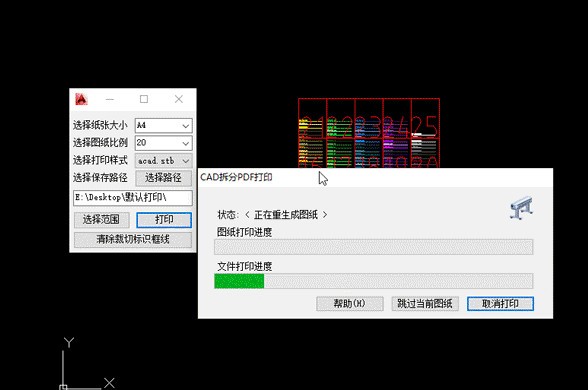Click drawing sheet numbered 25 in canvas

pyautogui.click(x=425, y=117)
